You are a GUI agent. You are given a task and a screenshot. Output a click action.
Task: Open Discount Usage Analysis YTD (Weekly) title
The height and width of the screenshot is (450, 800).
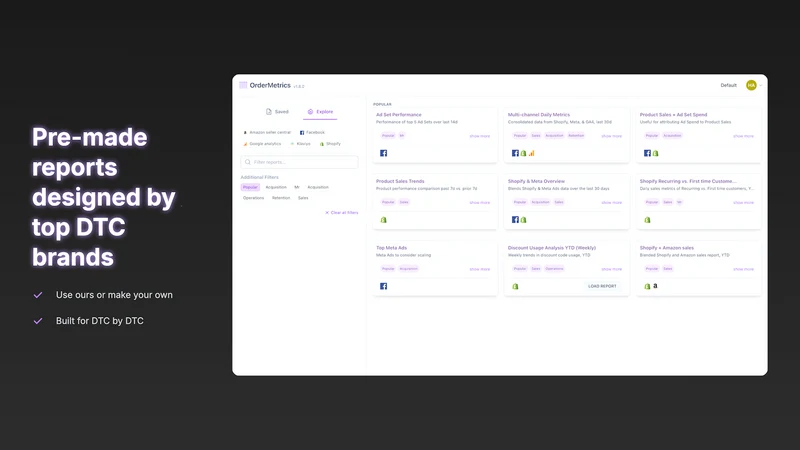coord(552,248)
